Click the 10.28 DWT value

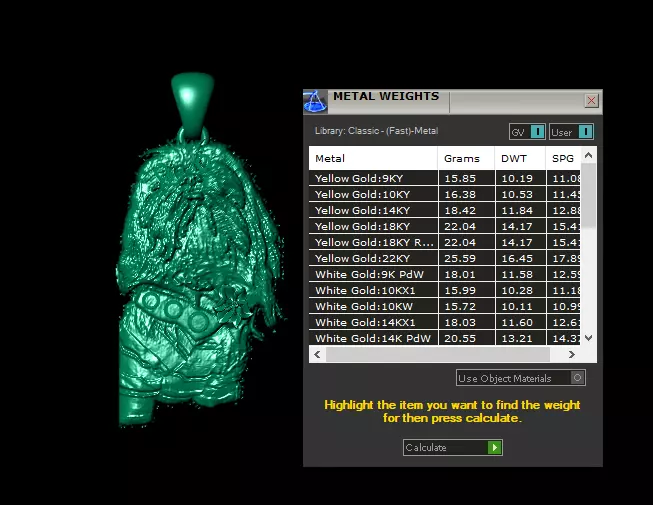point(517,291)
